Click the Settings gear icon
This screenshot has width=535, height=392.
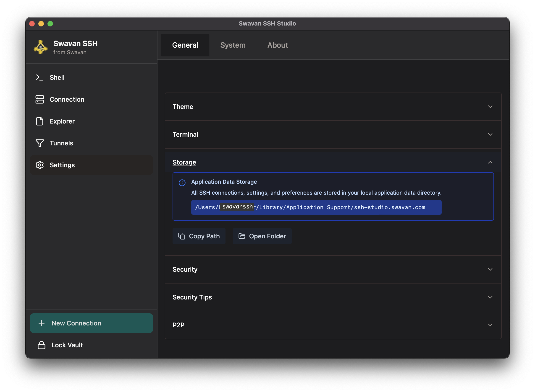pyautogui.click(x=39, y=165)
